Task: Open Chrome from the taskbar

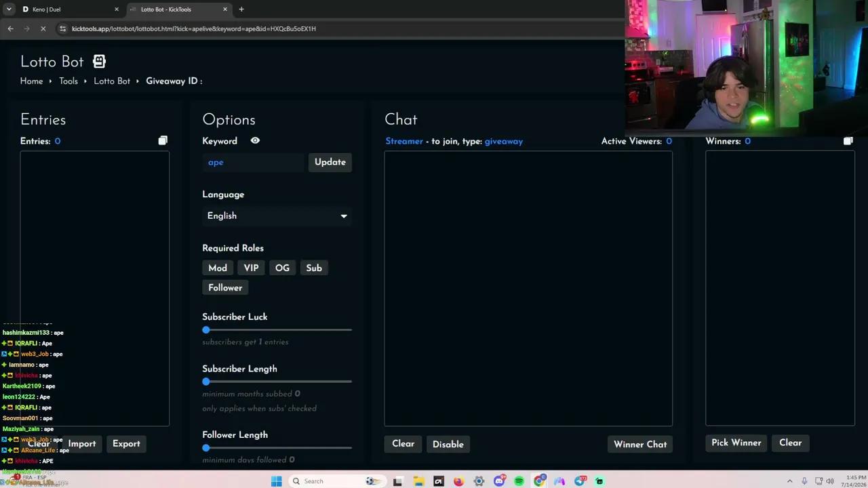Action: [x=540, y=481]
